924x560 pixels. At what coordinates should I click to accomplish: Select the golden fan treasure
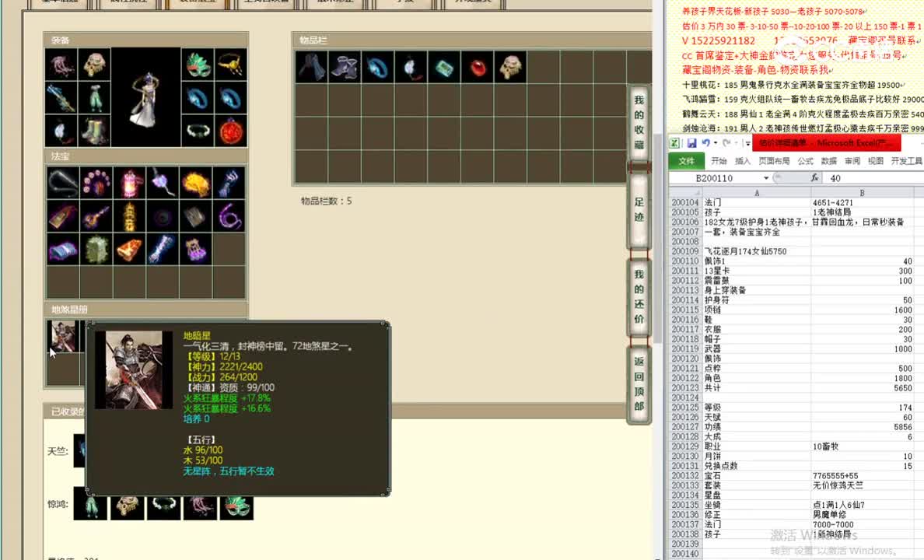[196, 182]
